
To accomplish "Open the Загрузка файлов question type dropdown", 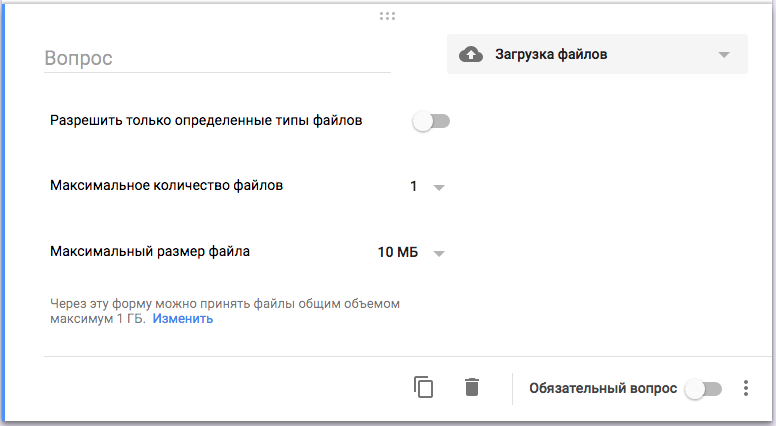I will click(x=597, y=54).
